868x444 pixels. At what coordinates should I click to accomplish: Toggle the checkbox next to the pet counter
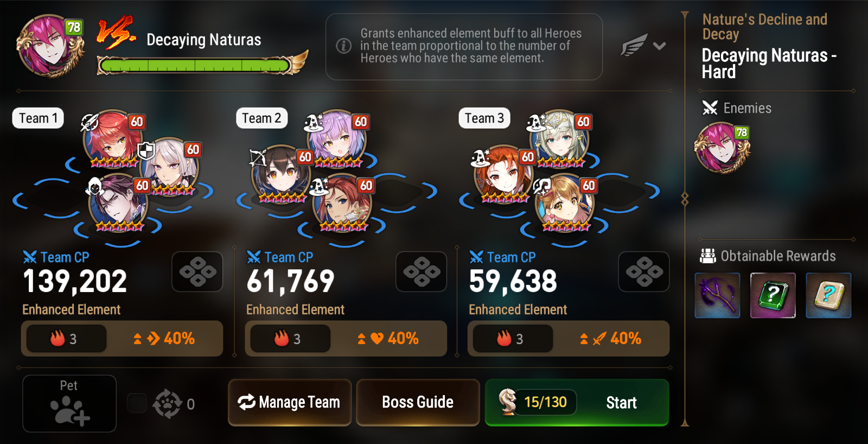(x=137, y=403)
